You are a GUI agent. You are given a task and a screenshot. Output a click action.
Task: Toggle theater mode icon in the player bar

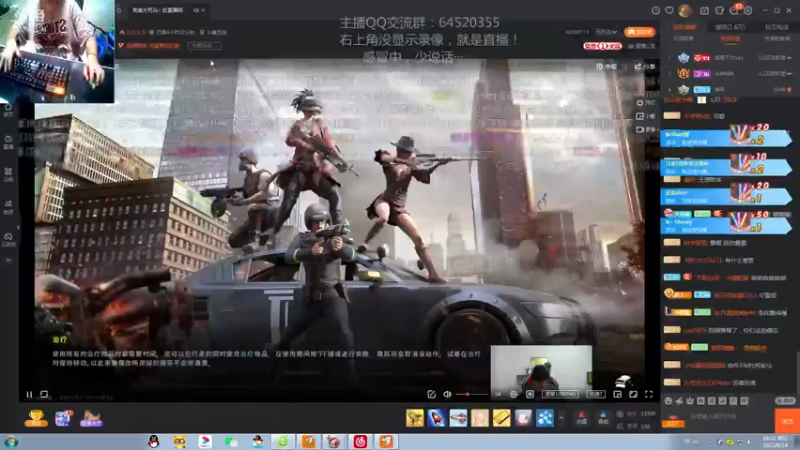pos(633,394)
